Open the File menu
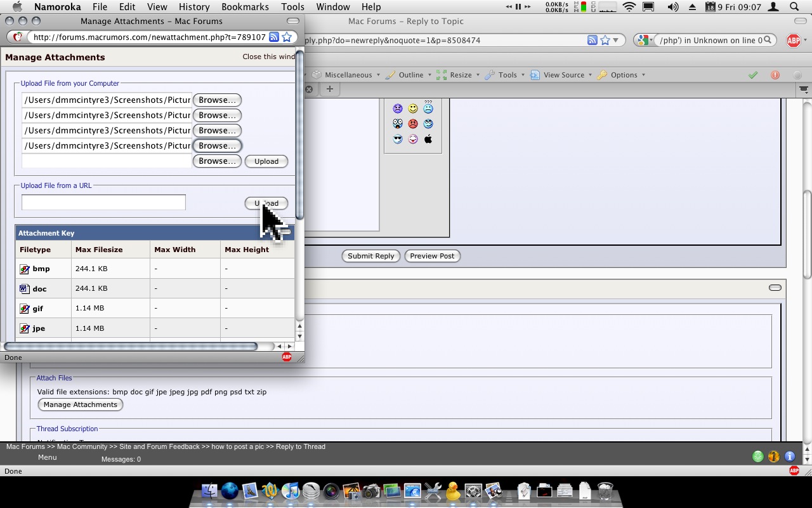Viewport: 812px width, 508px height. [x=100, y=7]
